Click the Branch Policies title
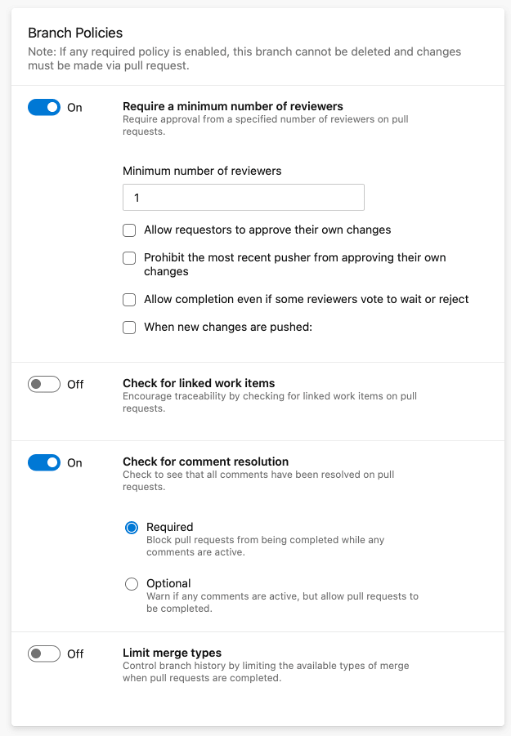The height and width of the screenshot is (736, 512). click(x=75, y=33)
